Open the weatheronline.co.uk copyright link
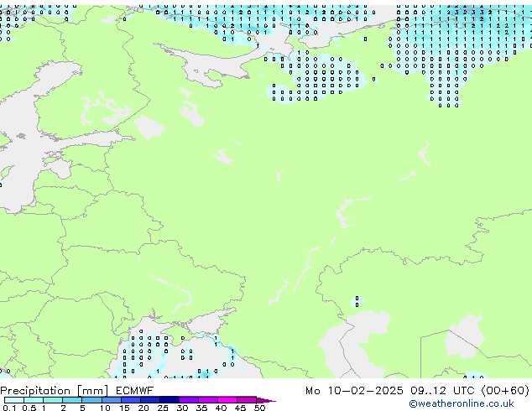The width and height of the screenshot is (532, 411). click(462, 403)
